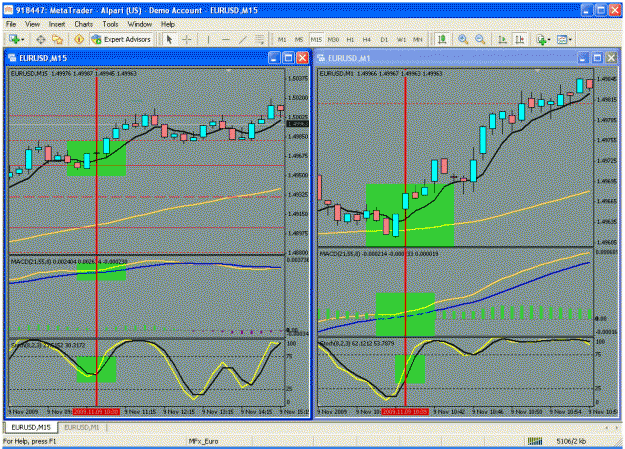Click the Zoom In magnifier icon

point(463,39)
